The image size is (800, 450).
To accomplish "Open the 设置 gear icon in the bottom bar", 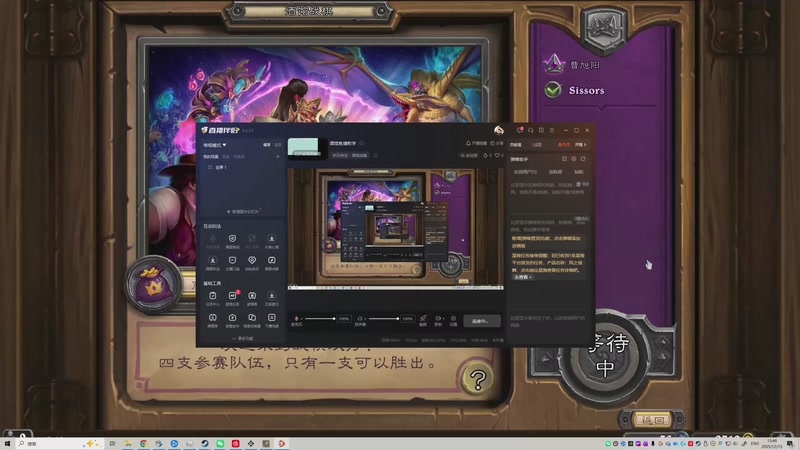I will (x=453, y=318).
